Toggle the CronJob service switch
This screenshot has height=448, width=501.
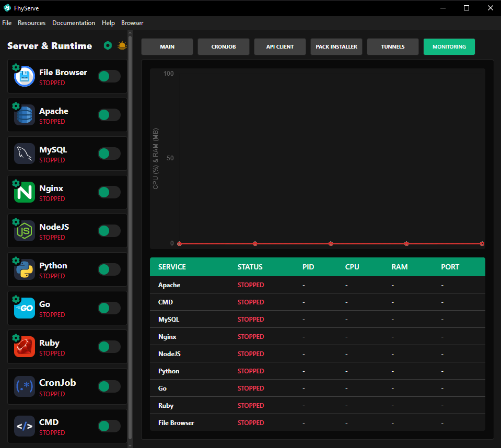click(109, 386)
